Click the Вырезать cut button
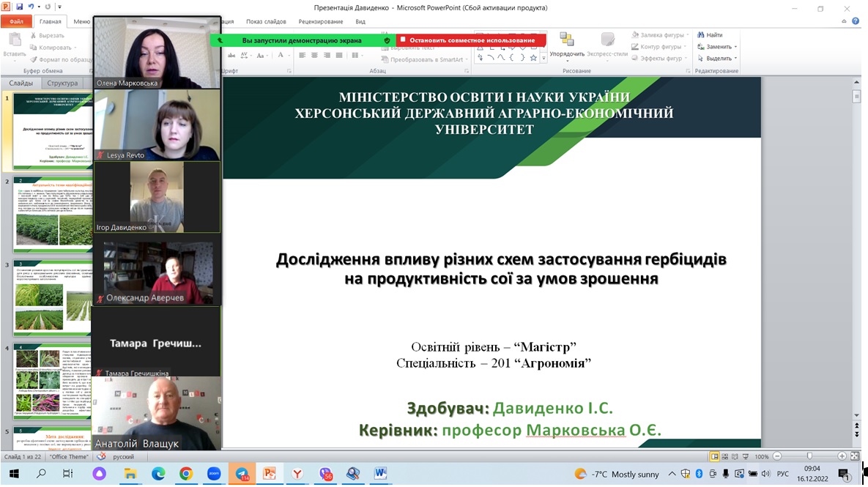This screenshot has height=487, width=868. click(47, 35)
